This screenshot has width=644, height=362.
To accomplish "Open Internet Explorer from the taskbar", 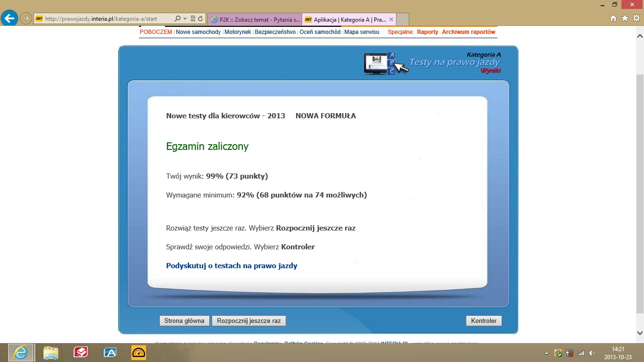I will coord(21,353).
